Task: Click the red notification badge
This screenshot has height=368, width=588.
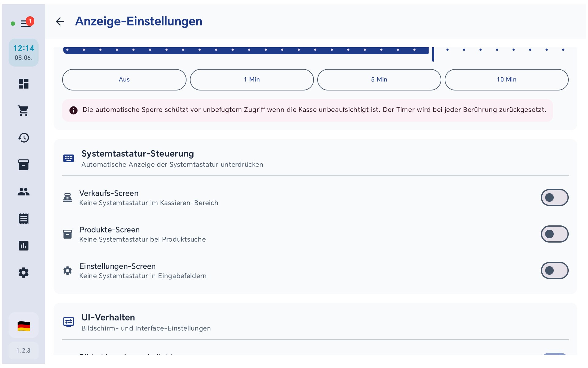Action: [30, 21]
